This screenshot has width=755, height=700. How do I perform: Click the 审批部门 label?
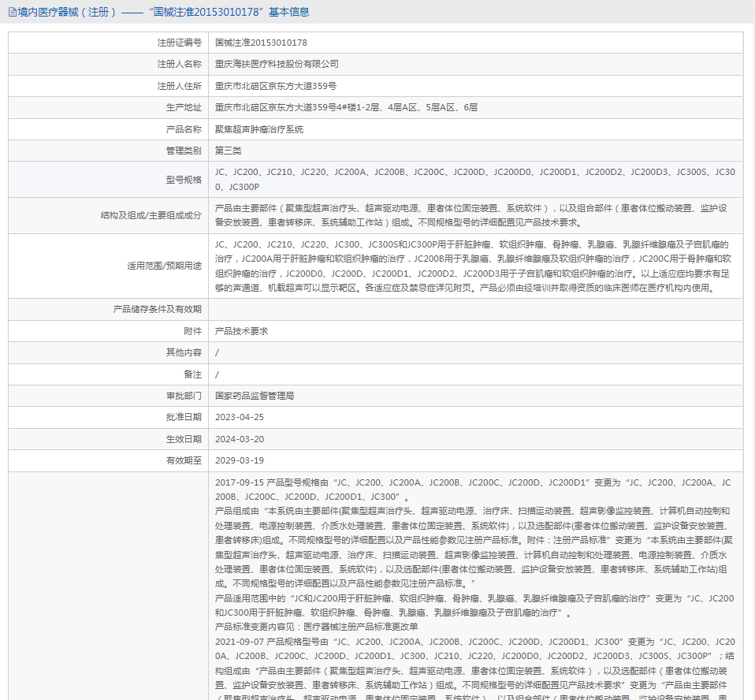(x=184, y=396)
